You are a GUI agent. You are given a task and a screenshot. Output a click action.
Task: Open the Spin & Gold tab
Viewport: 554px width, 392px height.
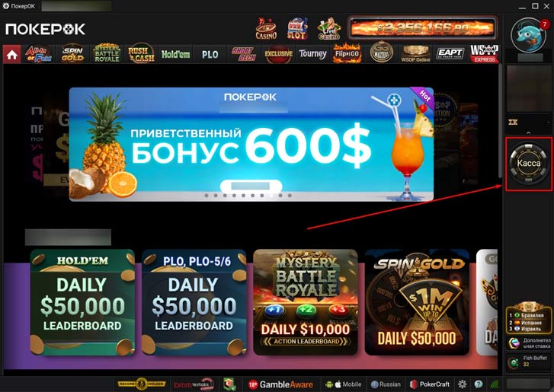(x=72, y=54)
